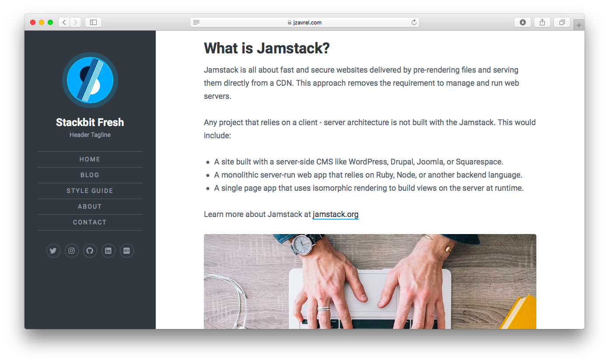Open the LinkedIn social icon
Viewport: 609px width, 364px height.
pos(108,251)
